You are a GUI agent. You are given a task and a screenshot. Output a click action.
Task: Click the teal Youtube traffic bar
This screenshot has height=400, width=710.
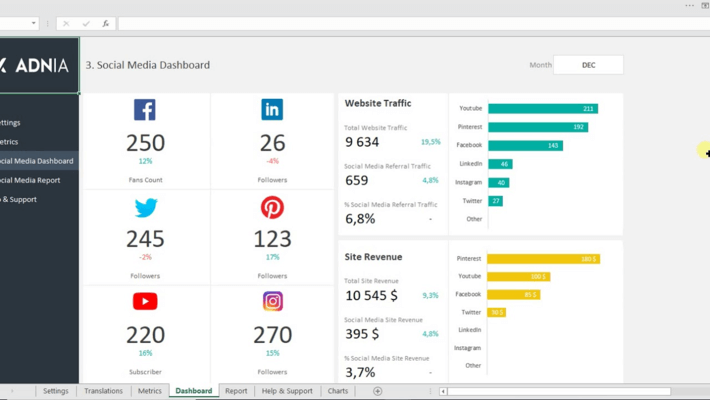coord(542,108)
